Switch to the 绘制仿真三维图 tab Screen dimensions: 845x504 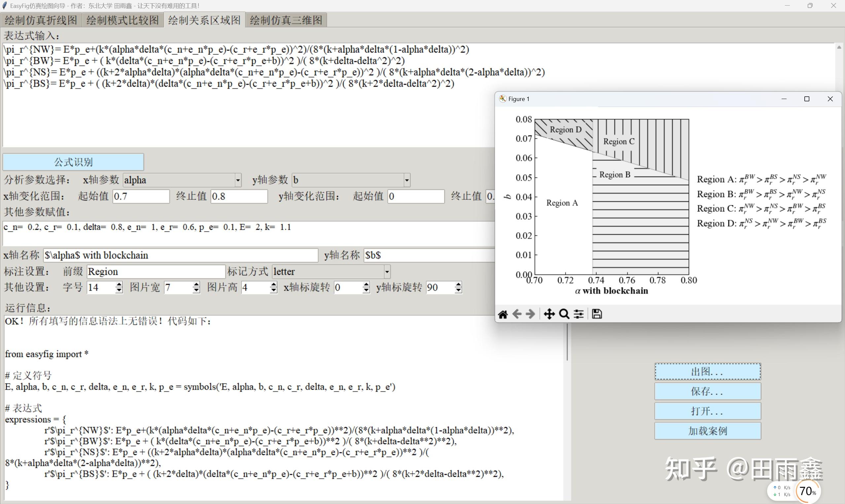click(285, 20)
